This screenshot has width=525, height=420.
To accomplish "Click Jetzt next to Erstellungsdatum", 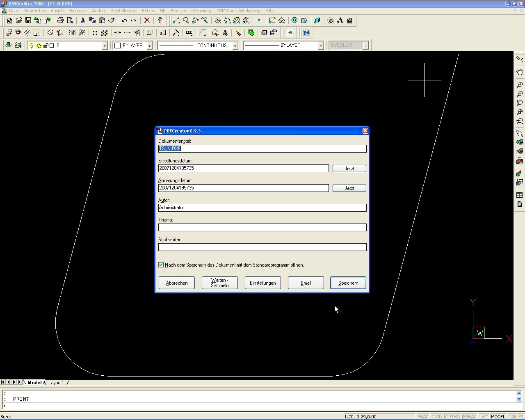I will 349,169.
